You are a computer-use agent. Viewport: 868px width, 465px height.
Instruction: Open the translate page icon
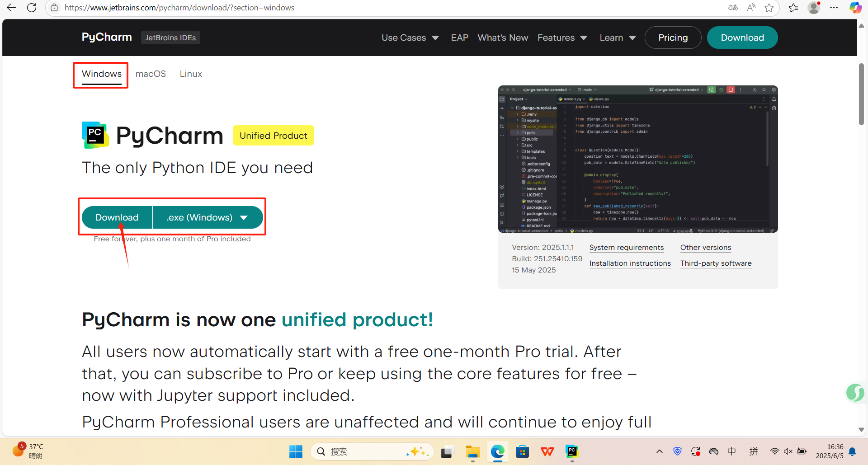pos(733,8)
